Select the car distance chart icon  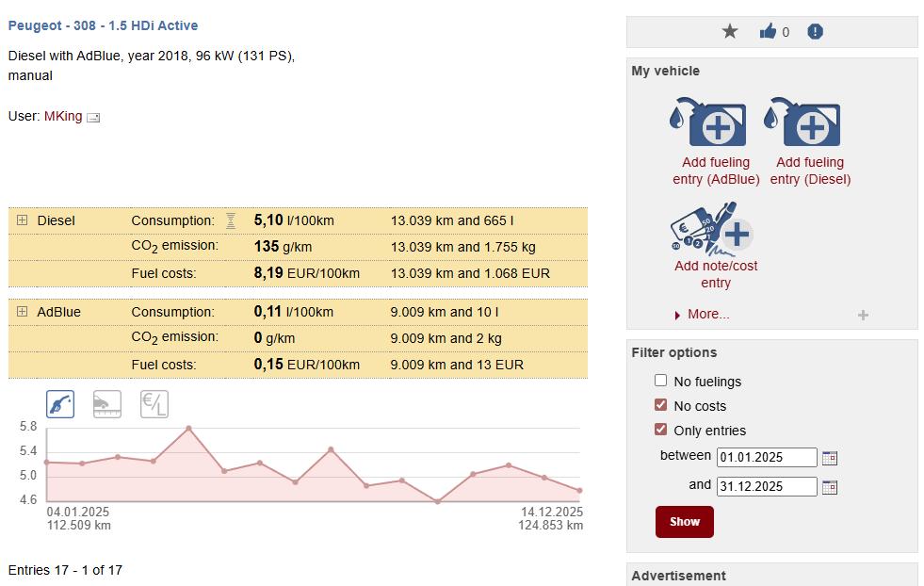pos(107,404)
